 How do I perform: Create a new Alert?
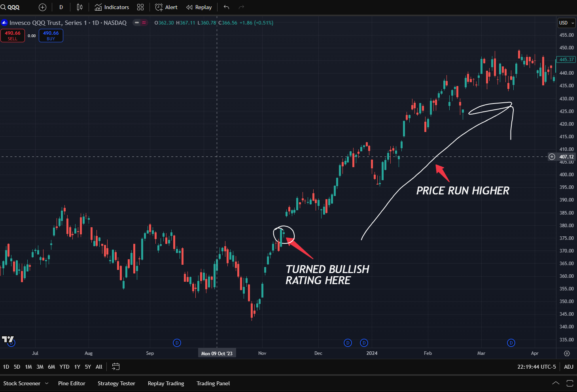(x=166, y=7)
